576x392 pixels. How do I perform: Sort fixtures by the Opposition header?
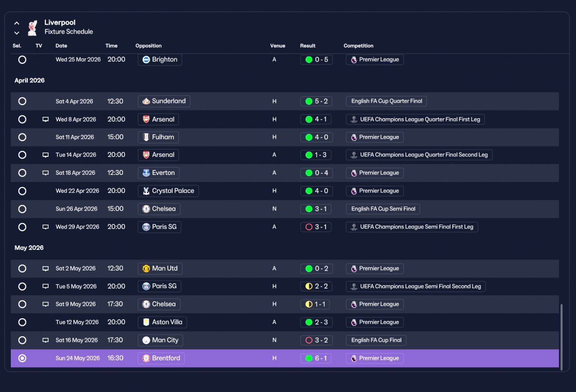pos(148,46)
